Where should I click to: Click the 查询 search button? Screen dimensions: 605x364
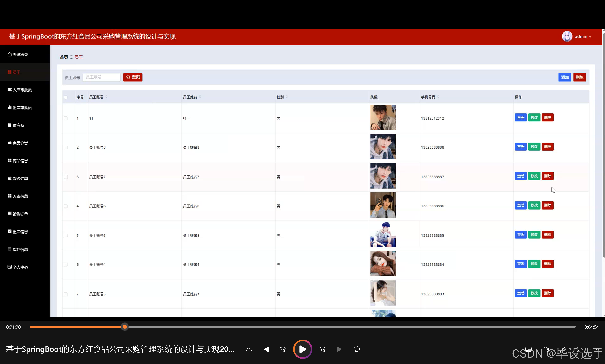point(133,77)
